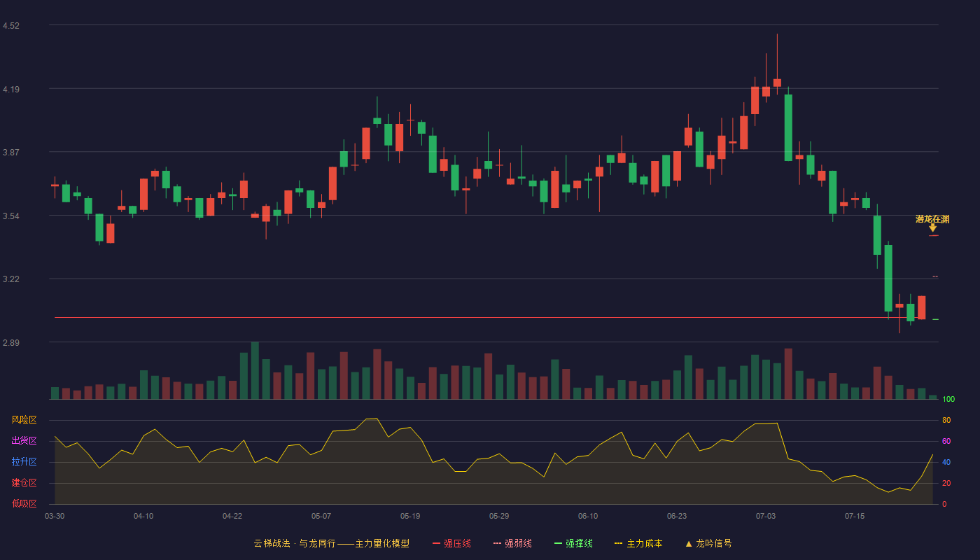Image resolution: width=980 pixels, height=560 pixels.
Task: Toggle the 强压线 legend entry
Action: tap(451, 543)
